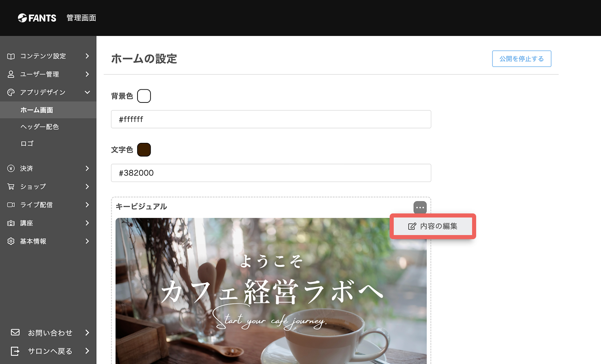Click the gear icon beside 基本情報
This screenshot has height=364, width=601.
[11, 241]
